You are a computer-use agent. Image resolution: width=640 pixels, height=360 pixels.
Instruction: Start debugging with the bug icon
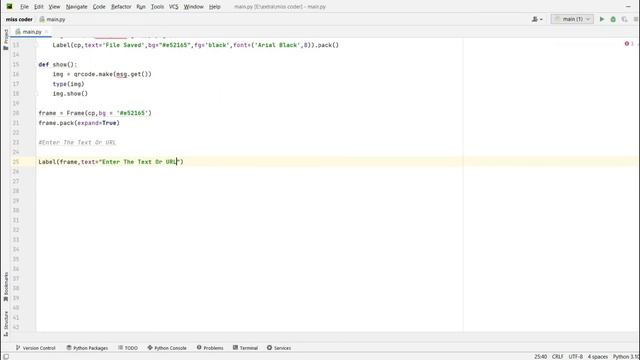coord(613,19)
